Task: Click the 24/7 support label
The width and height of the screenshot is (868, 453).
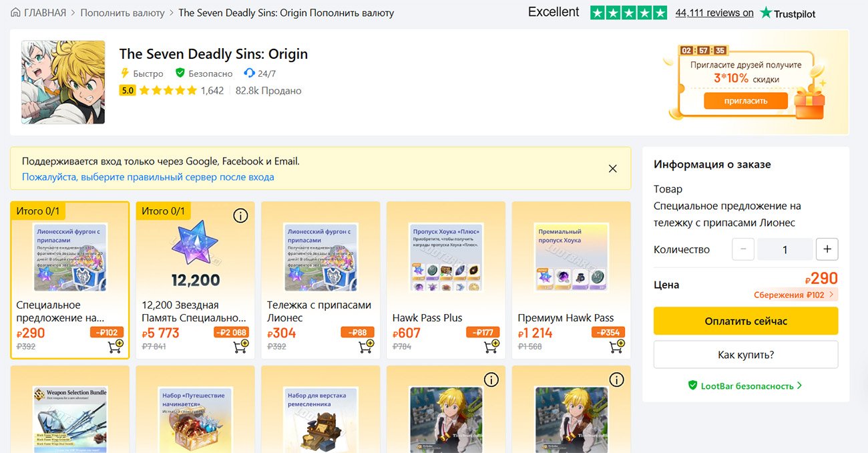Action: 260,73
